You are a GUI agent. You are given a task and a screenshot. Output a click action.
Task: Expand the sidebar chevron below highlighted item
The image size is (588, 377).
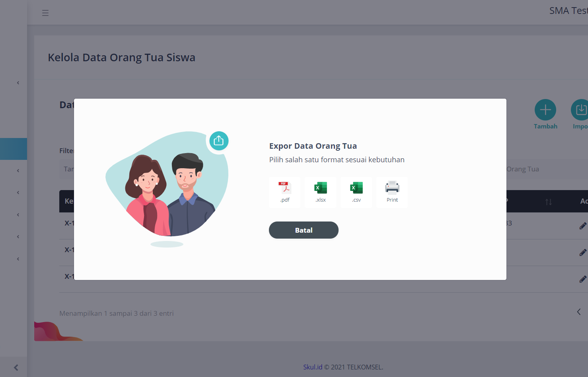[18, 171]
